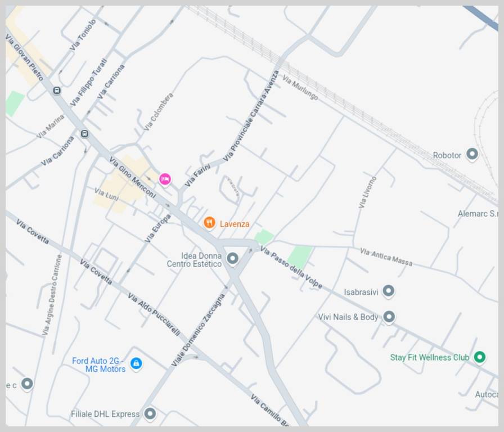The image size is (504, 432).
Task: Click the Via Antica Massa street label
Action: pos(386,257)
